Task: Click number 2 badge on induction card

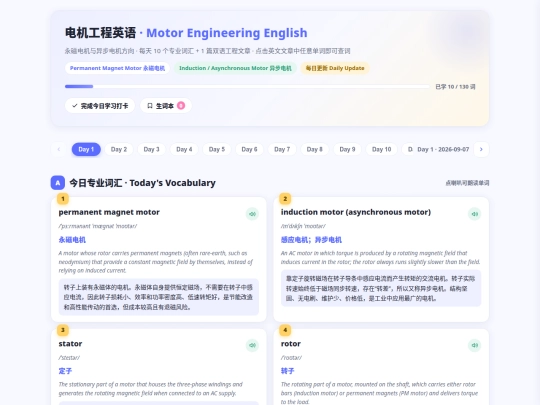Action: click(285, 199)
